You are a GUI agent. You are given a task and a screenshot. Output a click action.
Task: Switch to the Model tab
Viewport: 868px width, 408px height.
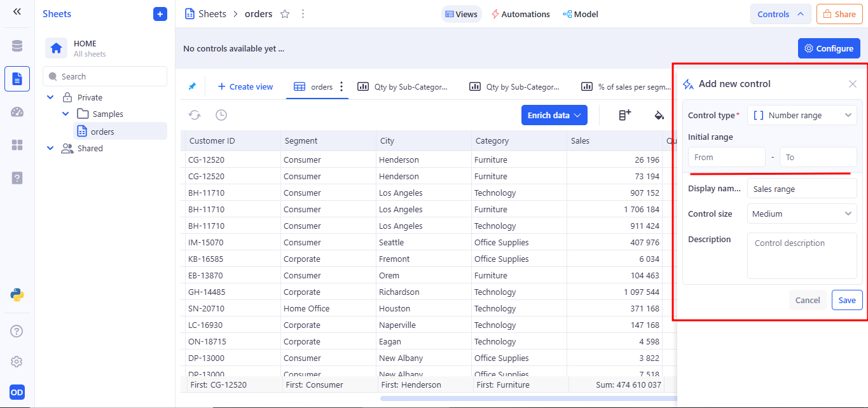(580, 14)
